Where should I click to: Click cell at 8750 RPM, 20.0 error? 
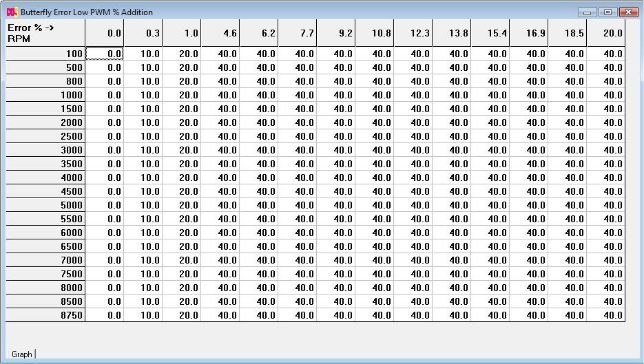pos(606,315)
